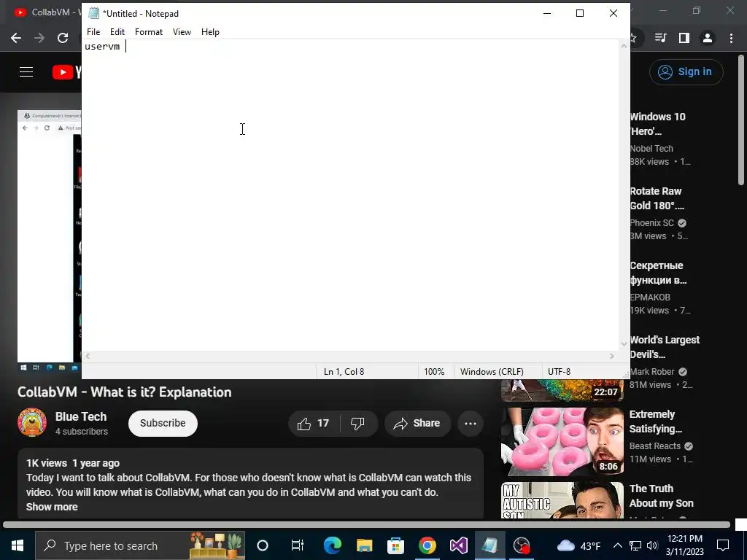The height and width of the screenshot is (560, 747).
Task: Click the 22:07 video thumbnail
Action: [x=562, y=390]
